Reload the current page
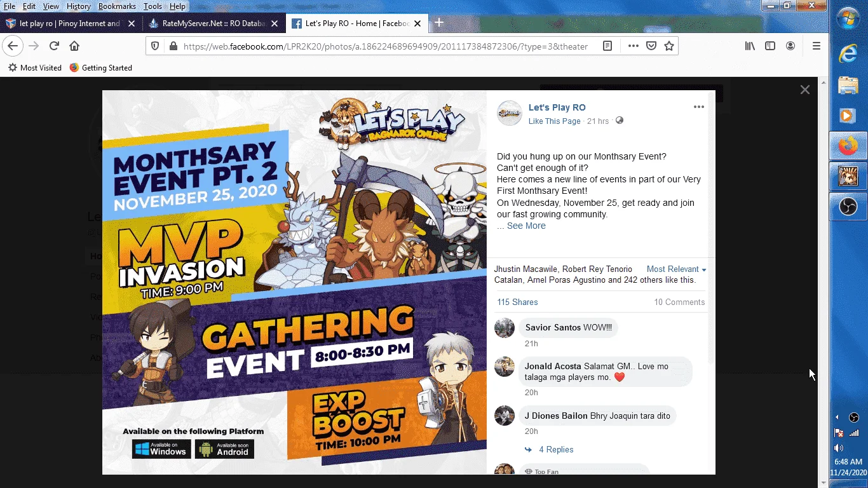 54,46
